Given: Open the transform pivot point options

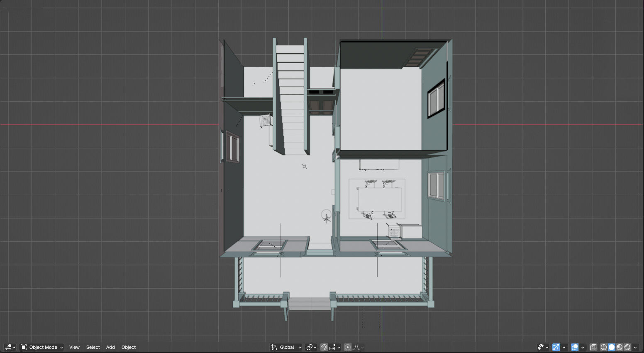Looking at the screenshot, I should pyautogui.click(x=311, y=347).
